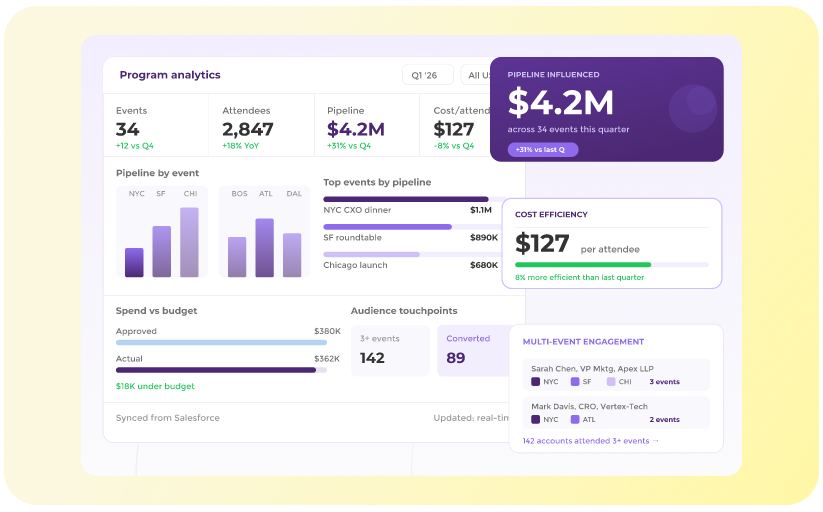Select the Pipeline $4.2M metric tile
This screenshot has width=823, height=512.
pyautogui.click(x=367, y=126)
